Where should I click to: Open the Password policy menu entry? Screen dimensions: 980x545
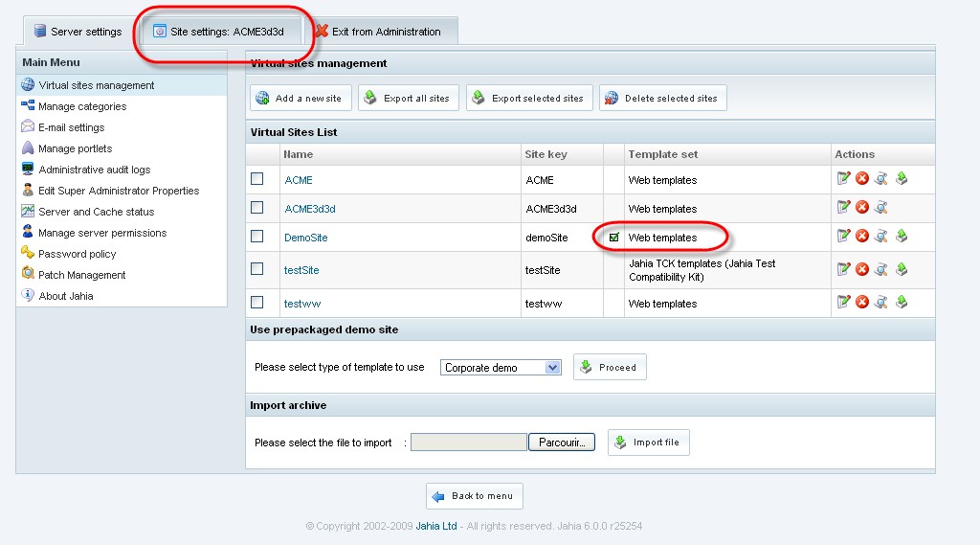(x=77, y=254)
